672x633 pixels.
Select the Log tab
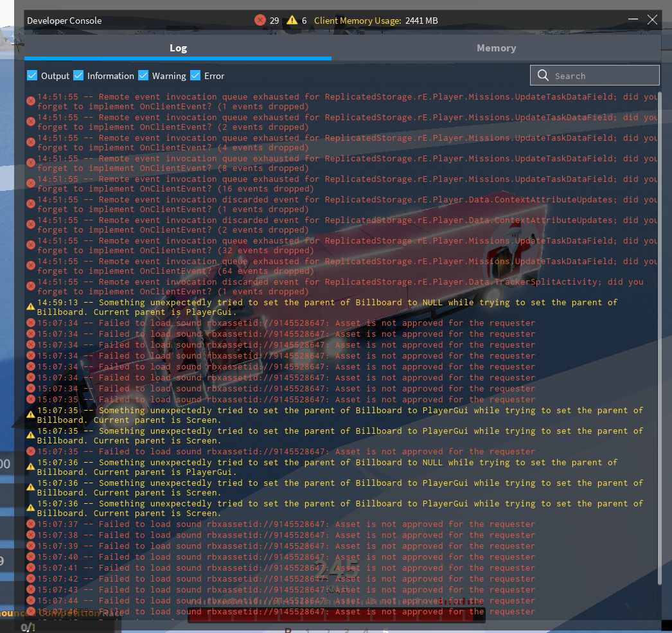click(178, 48)
